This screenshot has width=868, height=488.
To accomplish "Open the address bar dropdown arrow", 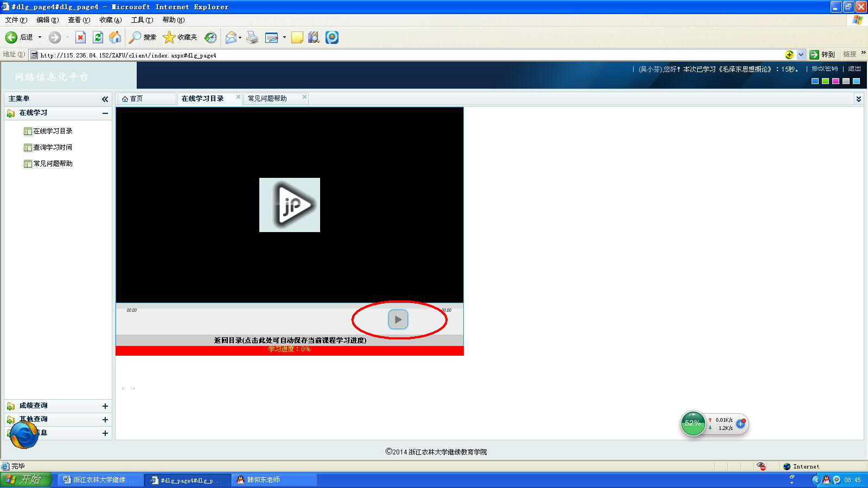I will 801,55.
